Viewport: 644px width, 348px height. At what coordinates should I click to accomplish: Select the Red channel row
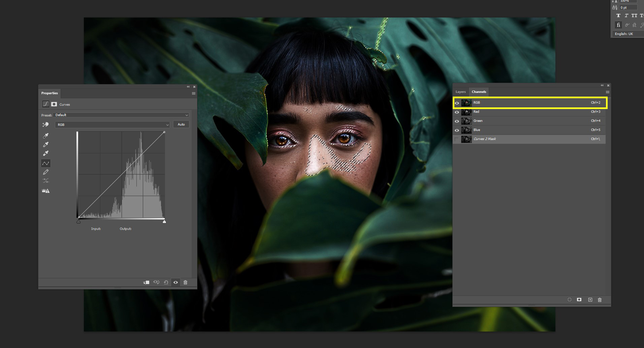(529, 112)
